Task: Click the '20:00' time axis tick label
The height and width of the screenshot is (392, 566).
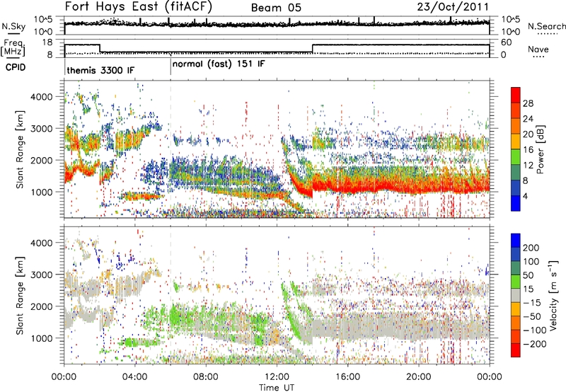Action: 419,377
